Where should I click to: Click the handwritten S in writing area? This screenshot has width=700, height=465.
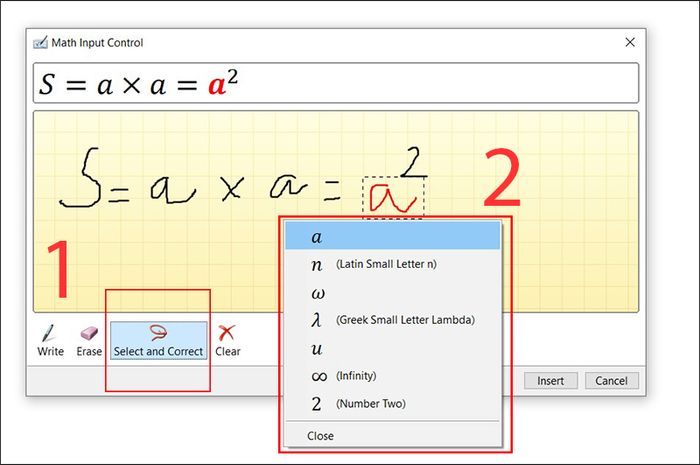[80, 178]
